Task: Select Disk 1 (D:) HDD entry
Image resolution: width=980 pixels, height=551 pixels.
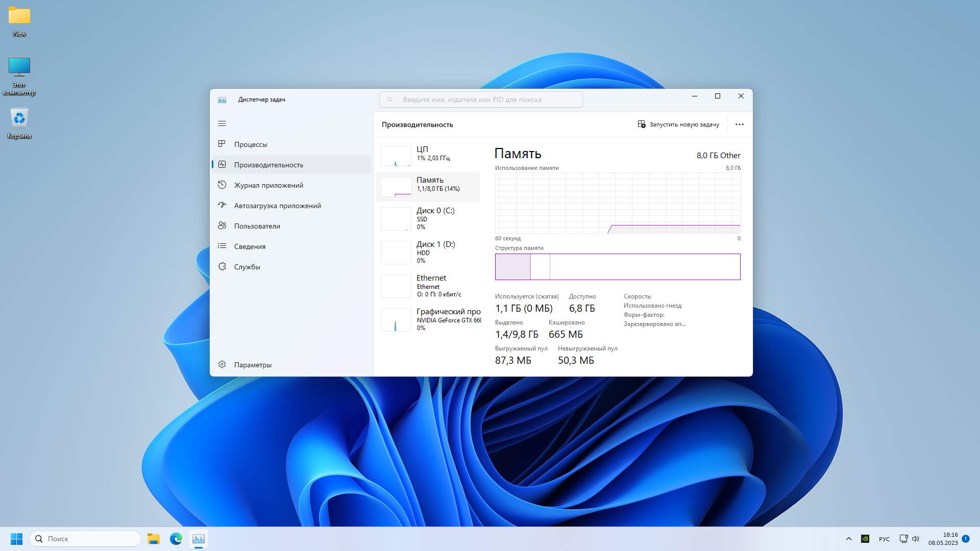Action: [429, 252]
